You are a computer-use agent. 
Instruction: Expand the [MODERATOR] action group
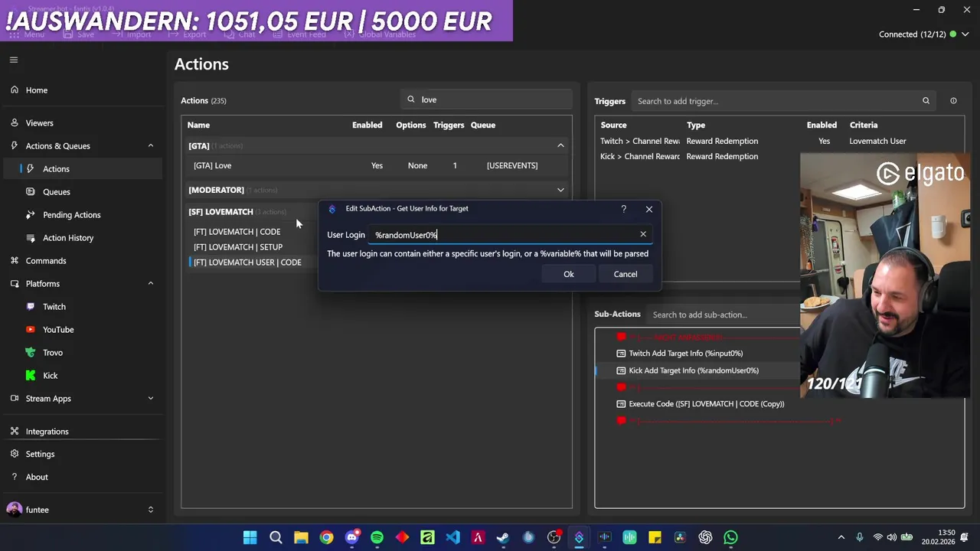560,190
